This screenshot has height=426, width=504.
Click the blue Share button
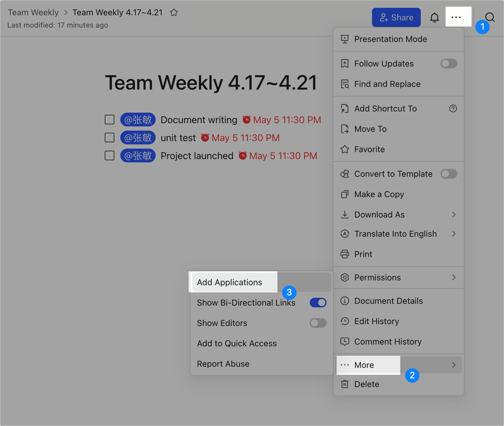click(396, 17)
